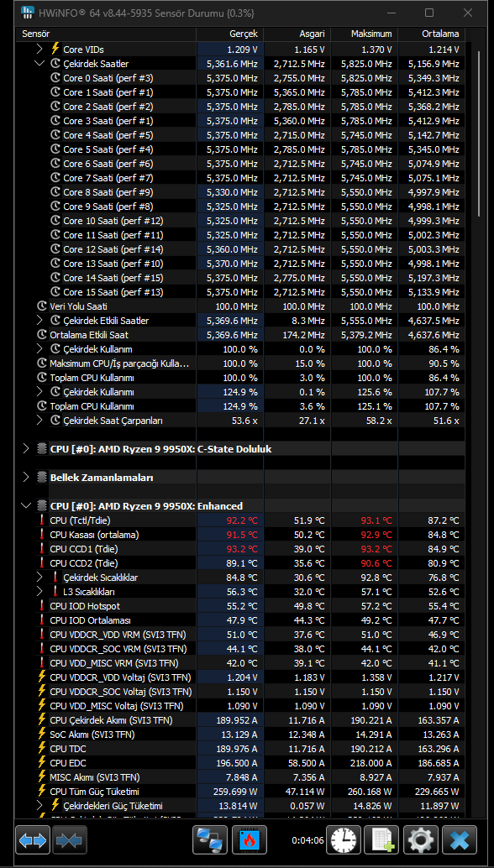Click the 218.000 A maximum EDC value
The height and width of the screenshot is (868, 494).
370,763
